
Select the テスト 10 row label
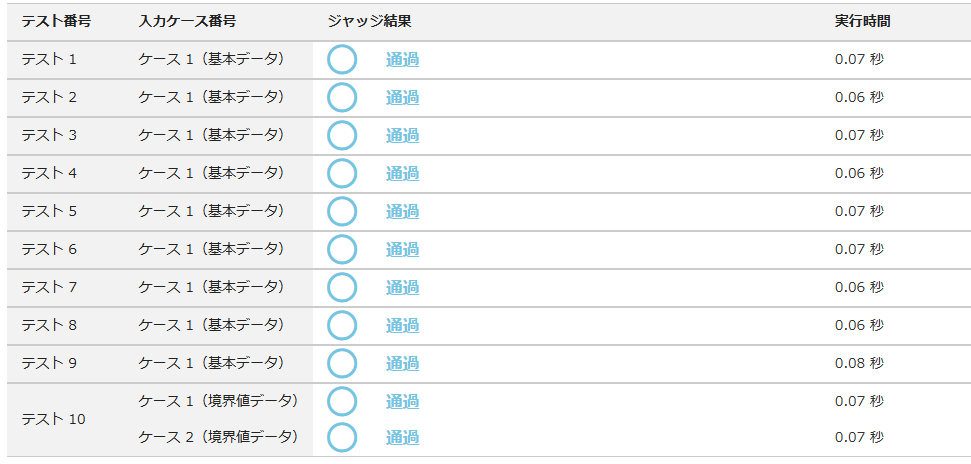(x=53, y=420)
